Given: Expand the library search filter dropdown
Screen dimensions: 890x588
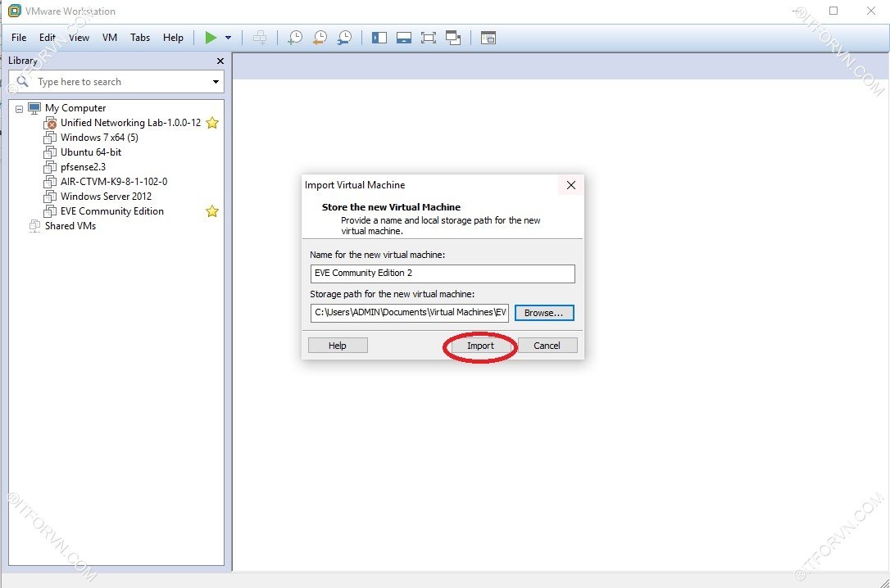Looking at the screenshot, I should (x=216, y=82).
